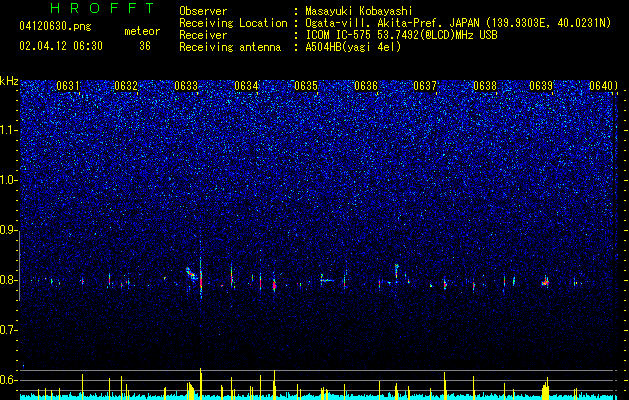Click the 0631 time marker

68,86
